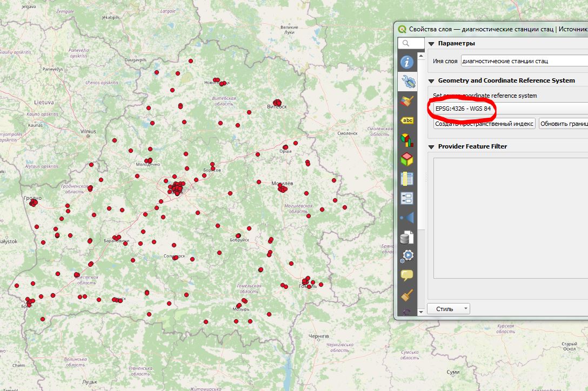This screenshot has width=588, height=391.
Task: Collapse the Provider Feature Filter section
Action: coord(431,147)
